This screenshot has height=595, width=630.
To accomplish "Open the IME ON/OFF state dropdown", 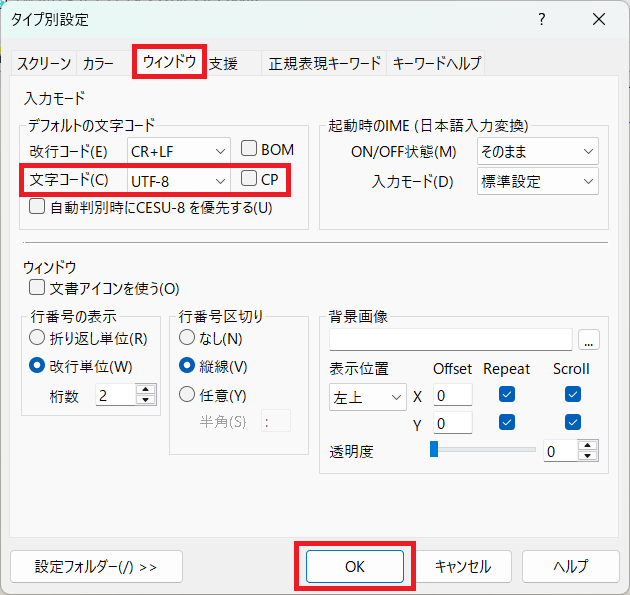I will click(536, 152).
